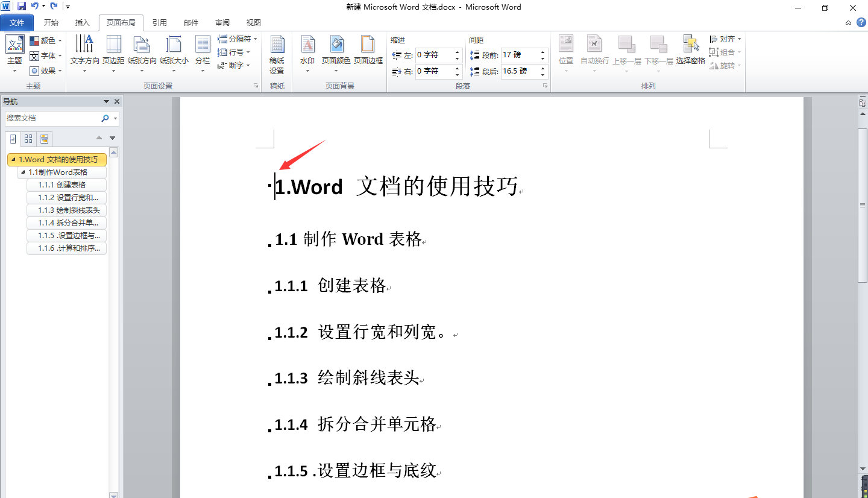
Task: Select navigation item 1.1.5 .设置边框与...
Action: (67, 236)
